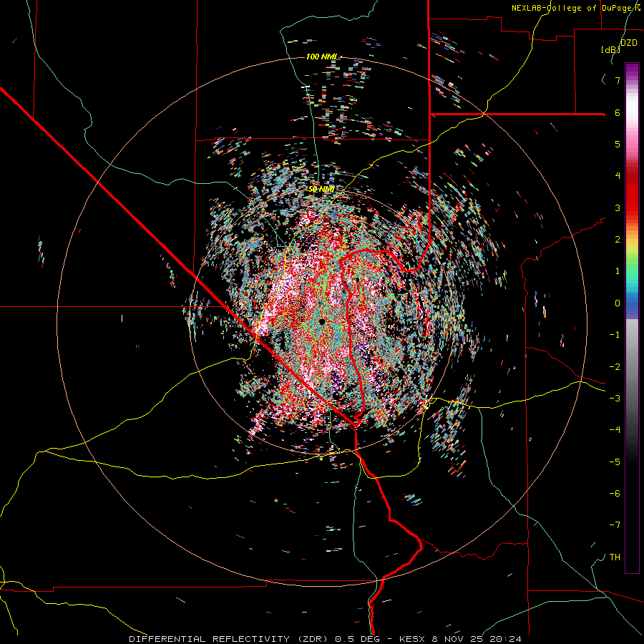Click the -3 value on the color scale
Image resolution: width=644 pixels, height=644 pixels.
tap(615, 398)
